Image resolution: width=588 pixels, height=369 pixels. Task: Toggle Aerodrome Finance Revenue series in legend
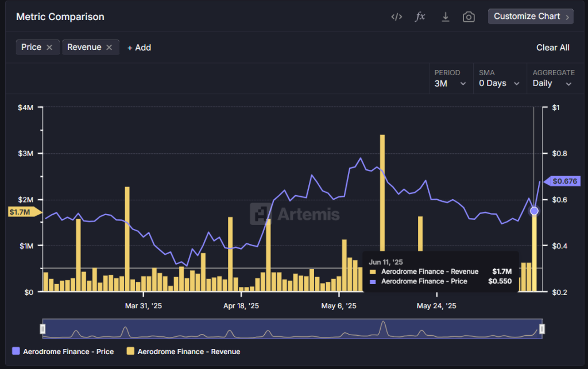[184, 351]
